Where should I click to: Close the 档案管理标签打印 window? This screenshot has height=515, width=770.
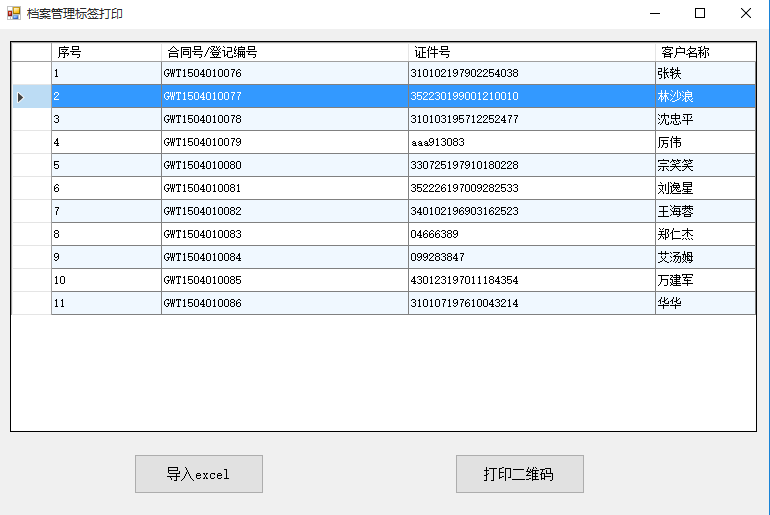[746, 13]
